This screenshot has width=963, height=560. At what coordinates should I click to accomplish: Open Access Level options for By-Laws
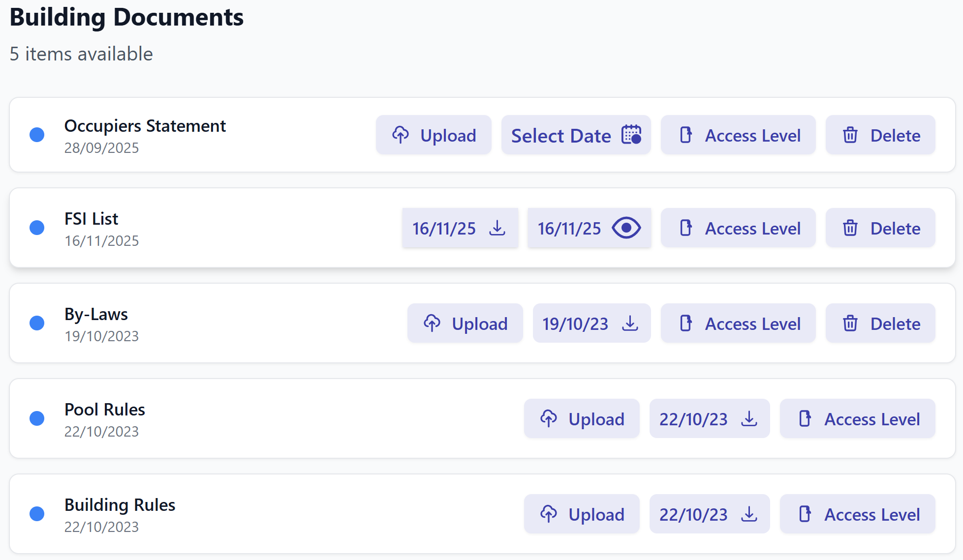[738, 324]
